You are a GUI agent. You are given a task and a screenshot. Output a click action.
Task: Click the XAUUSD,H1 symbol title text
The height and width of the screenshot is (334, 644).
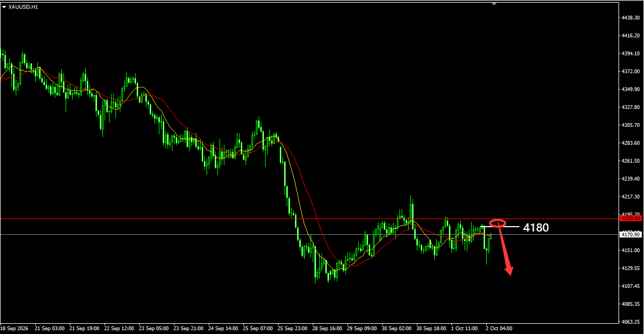pos(23,7)
